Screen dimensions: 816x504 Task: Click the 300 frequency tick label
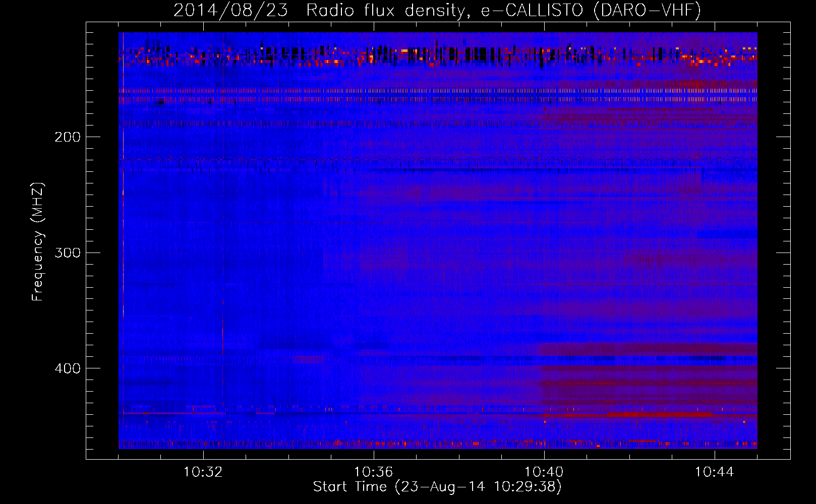tap(68, 253)
